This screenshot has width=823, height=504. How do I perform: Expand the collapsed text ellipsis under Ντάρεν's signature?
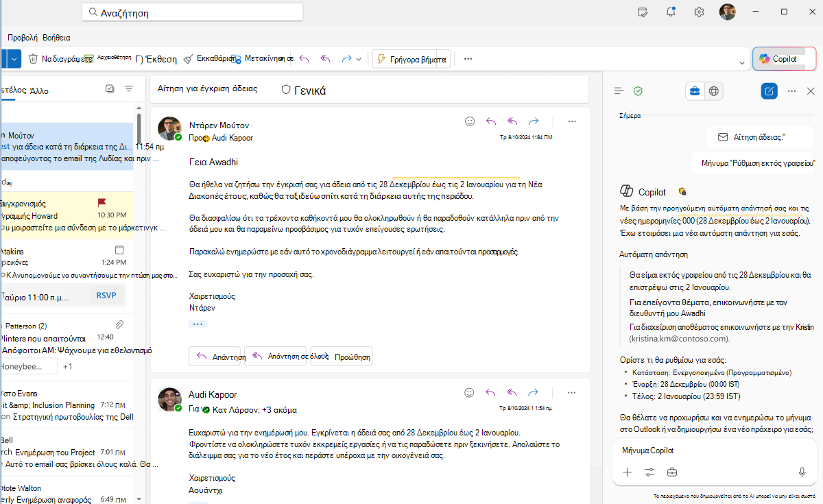(198, 324)
